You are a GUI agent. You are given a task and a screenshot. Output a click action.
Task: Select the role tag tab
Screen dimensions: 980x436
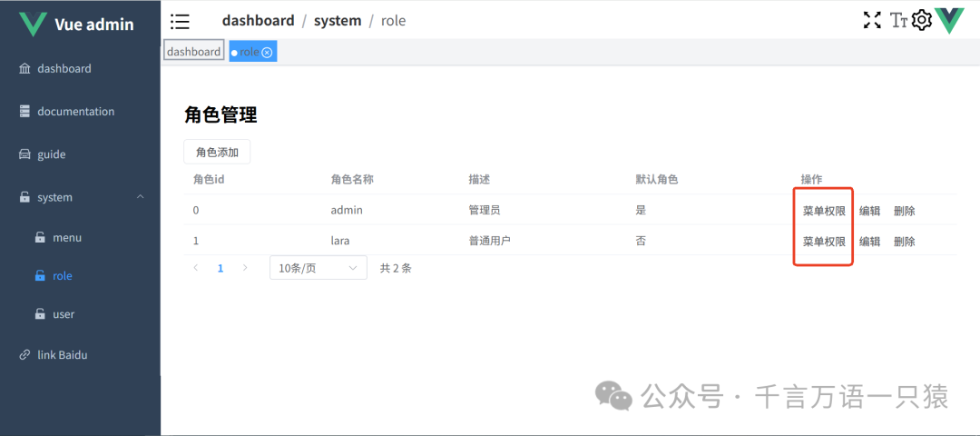252,53
